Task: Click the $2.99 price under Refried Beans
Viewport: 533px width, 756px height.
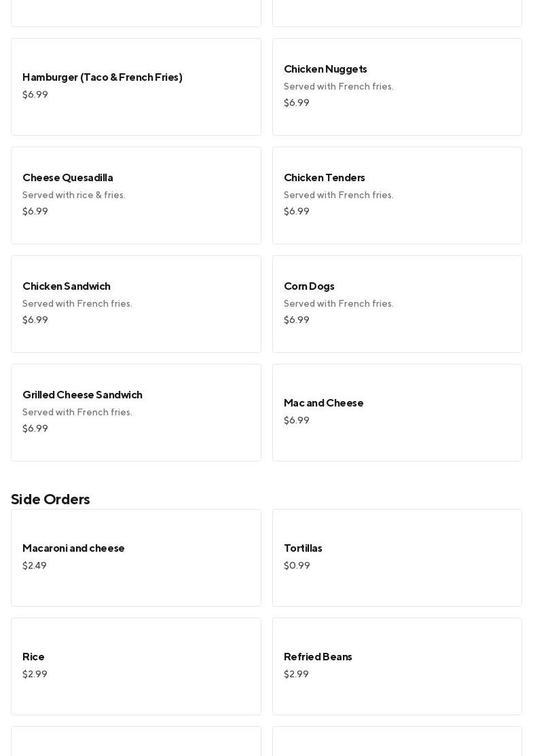Action: pos(296,675)
